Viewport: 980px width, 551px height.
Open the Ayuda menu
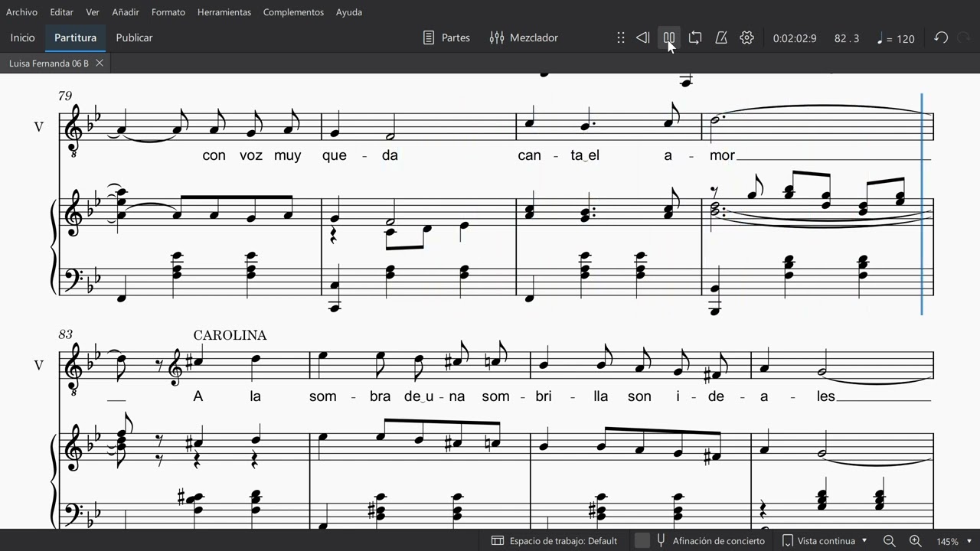pos(349,12)
